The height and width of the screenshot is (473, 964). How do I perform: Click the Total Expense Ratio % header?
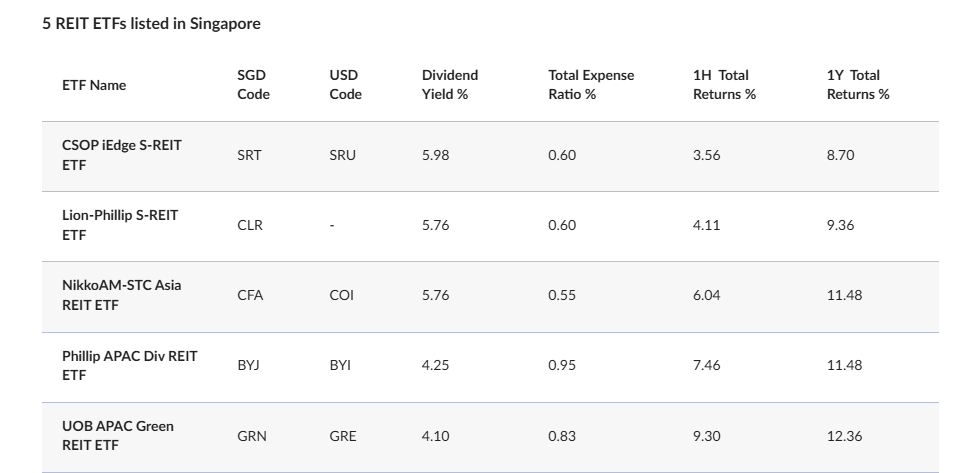(590, 85)
